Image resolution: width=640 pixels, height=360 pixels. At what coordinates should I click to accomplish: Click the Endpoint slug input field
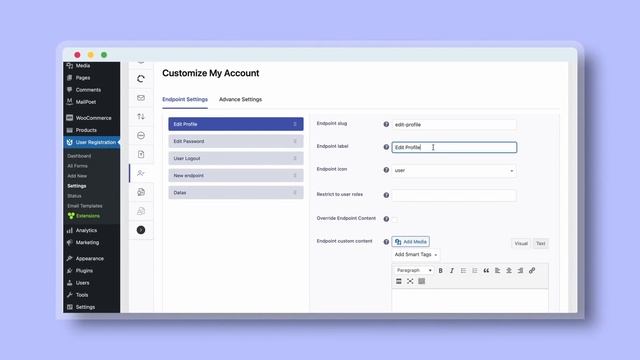(x=454, y=124)
